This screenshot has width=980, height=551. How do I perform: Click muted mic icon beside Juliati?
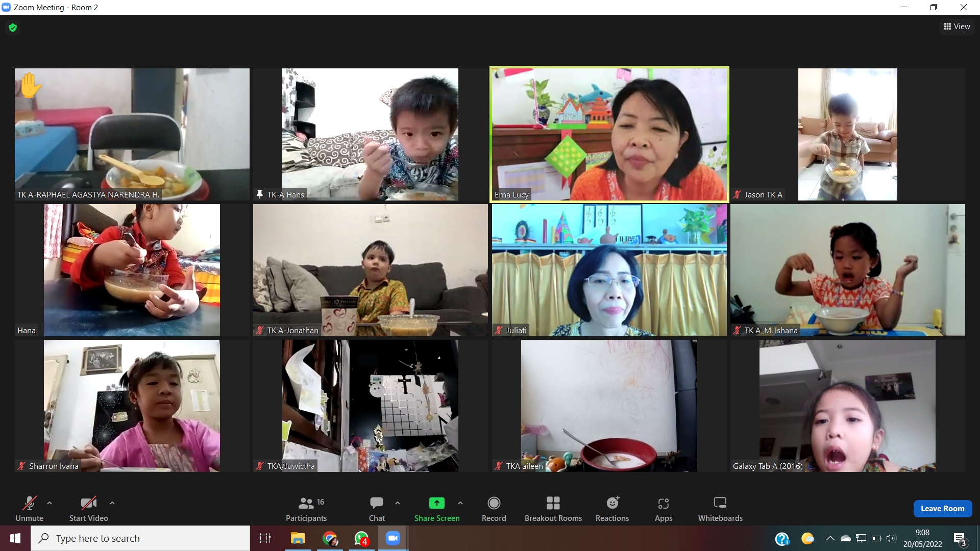click(x=499, y=330)
